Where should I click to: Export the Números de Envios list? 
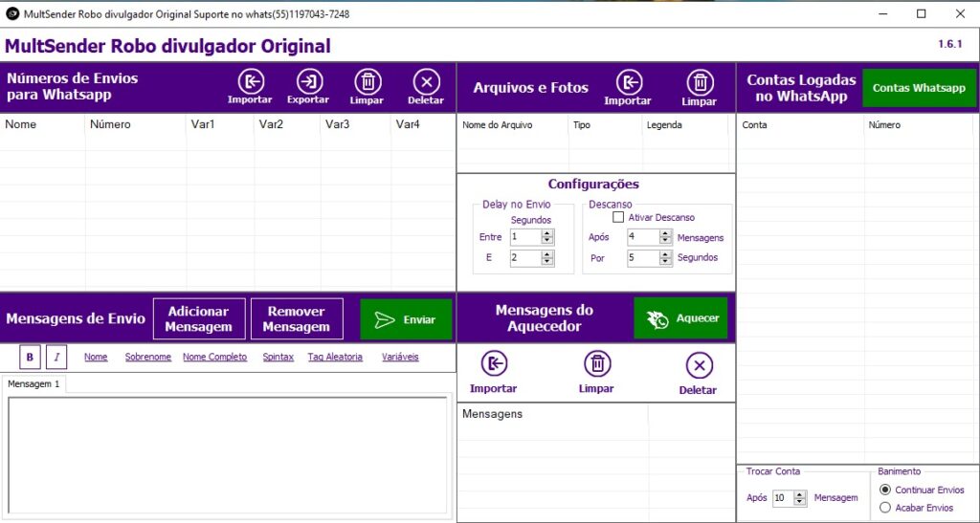308,87
